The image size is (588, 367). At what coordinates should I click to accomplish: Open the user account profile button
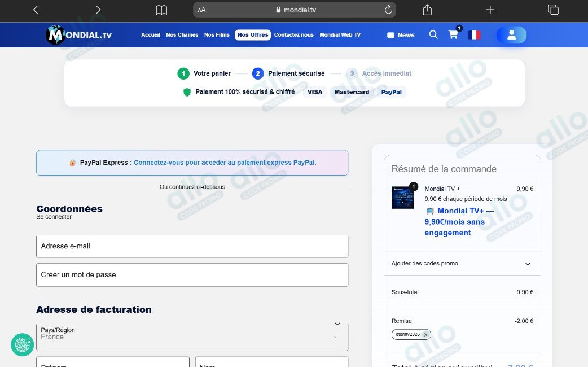[511, 35]
